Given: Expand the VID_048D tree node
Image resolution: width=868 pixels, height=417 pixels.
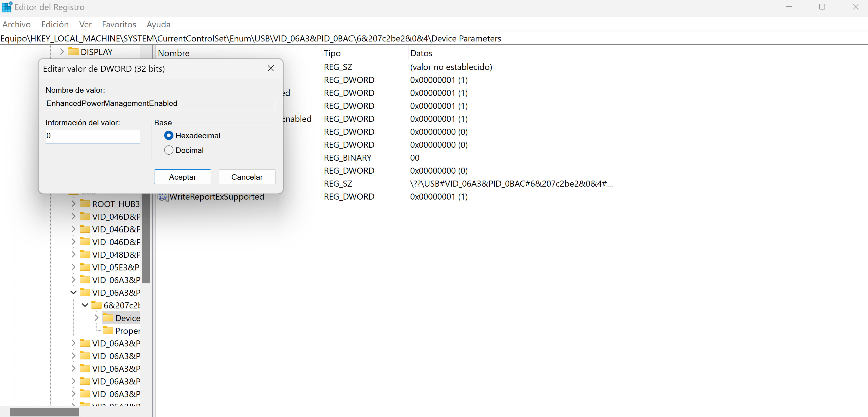Looking at the screenshot, I should tap(73, 255).
